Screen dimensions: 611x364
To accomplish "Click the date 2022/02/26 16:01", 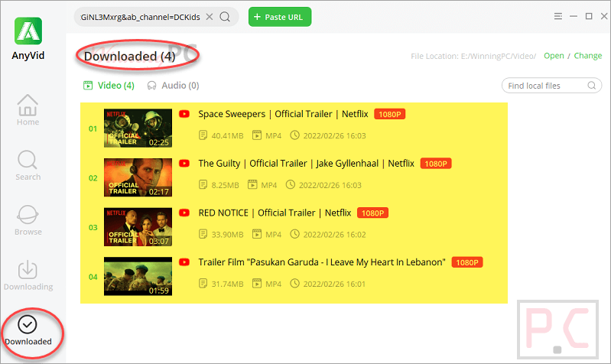I will click(x=335, y=284).
